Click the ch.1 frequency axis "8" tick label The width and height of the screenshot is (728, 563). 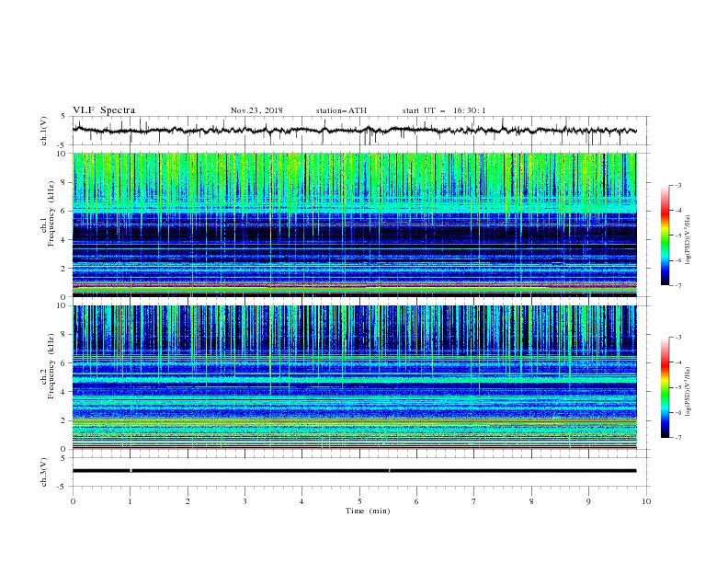pyautogui.click(x=64, y=182)
